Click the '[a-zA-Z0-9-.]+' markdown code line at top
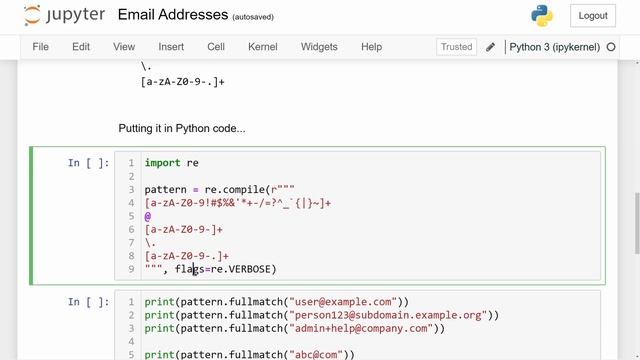 tap(182, 82)
